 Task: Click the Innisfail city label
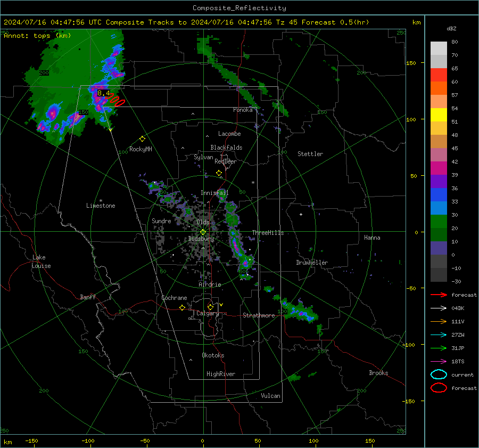tap(214, 193)
